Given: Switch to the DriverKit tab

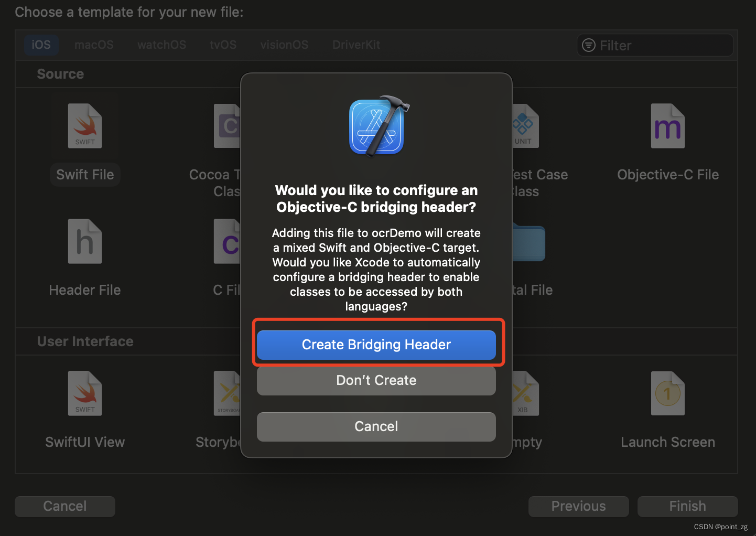Looking at the screenshot, I should tap(357, 45).
